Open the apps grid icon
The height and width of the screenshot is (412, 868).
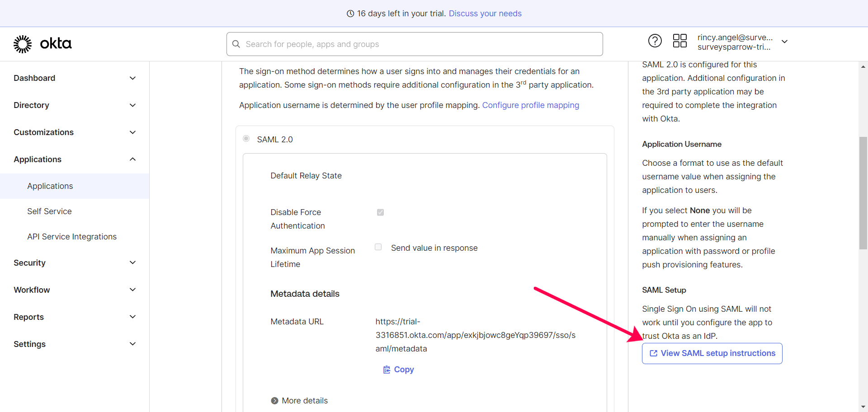click(679, 41)
